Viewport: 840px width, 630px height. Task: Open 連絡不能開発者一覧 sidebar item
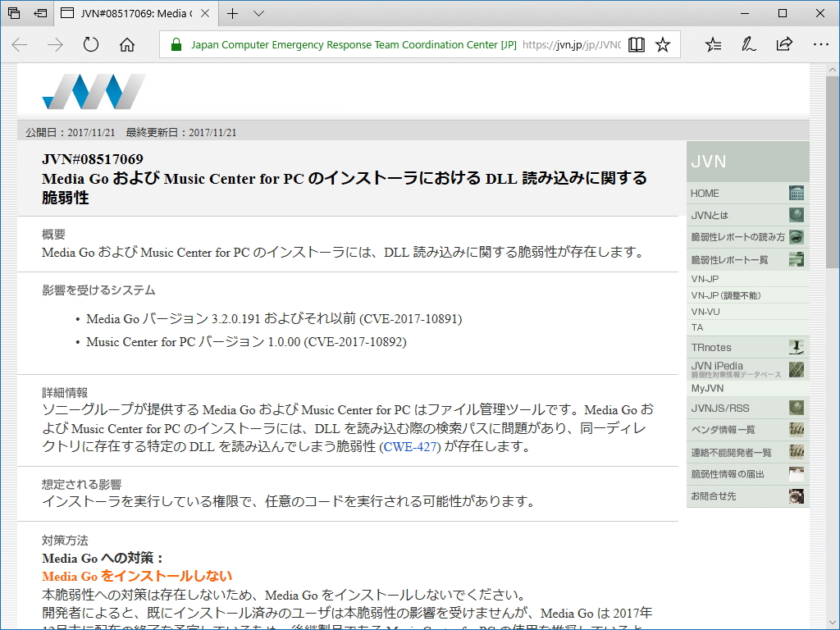pyautogui.click(x=747, y=453)
